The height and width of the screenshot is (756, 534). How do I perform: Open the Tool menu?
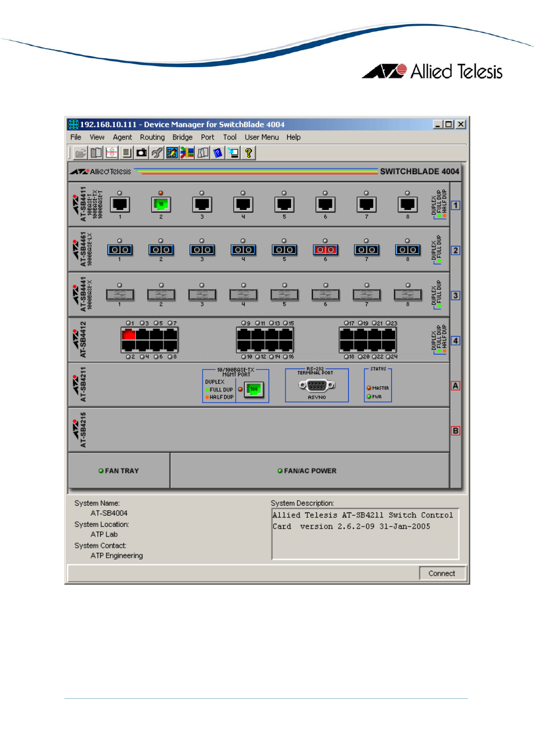(x=229, y=137)
